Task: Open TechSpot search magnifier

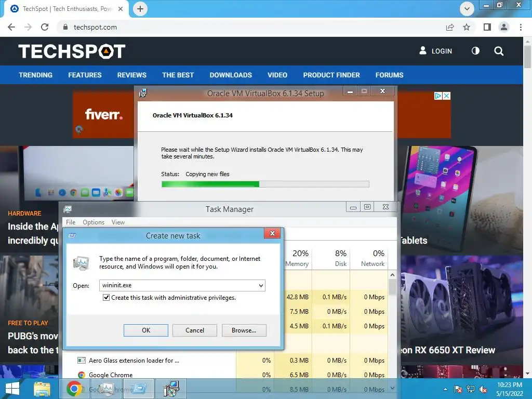Action: pyautogui.click(x=499, y=51)
